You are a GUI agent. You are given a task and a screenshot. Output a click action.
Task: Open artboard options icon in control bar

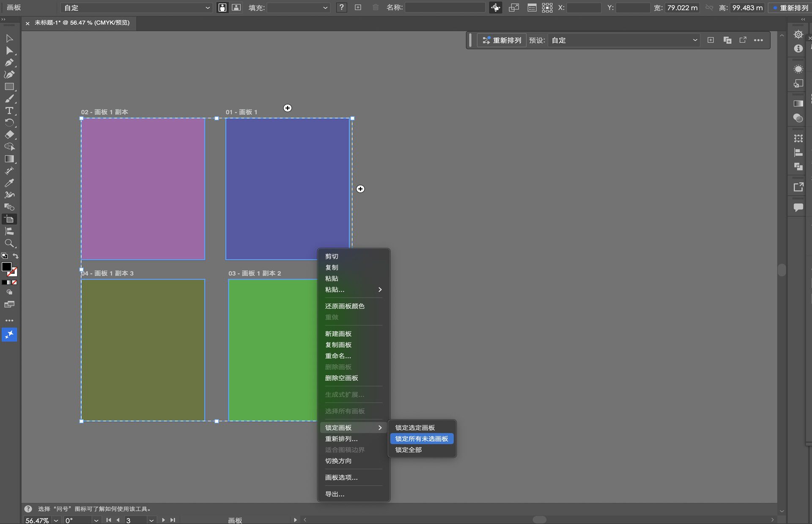pos(532,8)
